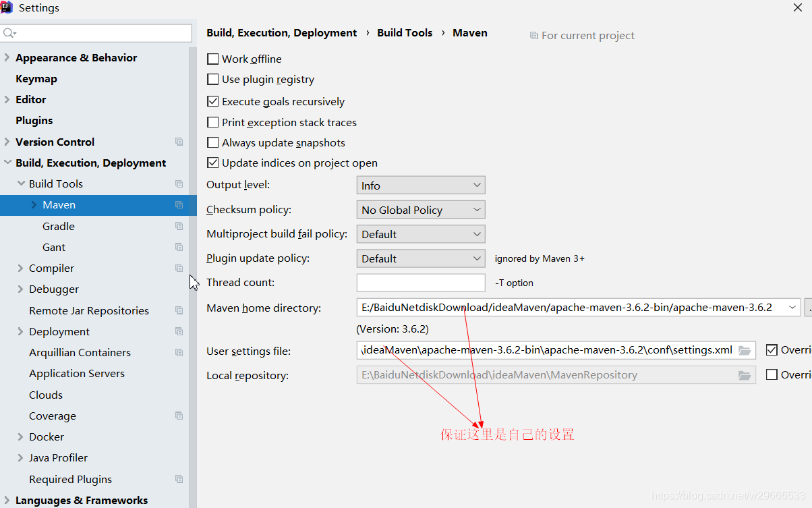This screenshot has width=812, height=508.
Task: Click browse button for Maven home directory
Action: pyautogui.click(x=809, y=308)
